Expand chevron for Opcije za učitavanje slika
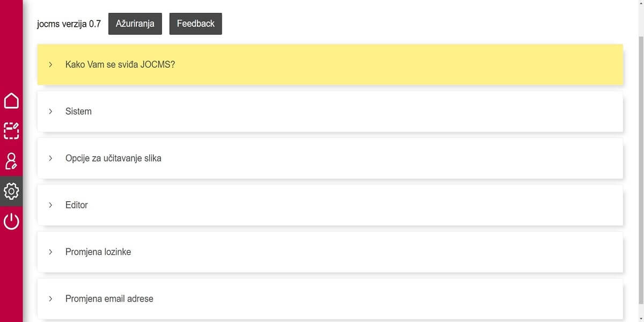The width and height of the screenshot is (644, 322). pos(50,158)
